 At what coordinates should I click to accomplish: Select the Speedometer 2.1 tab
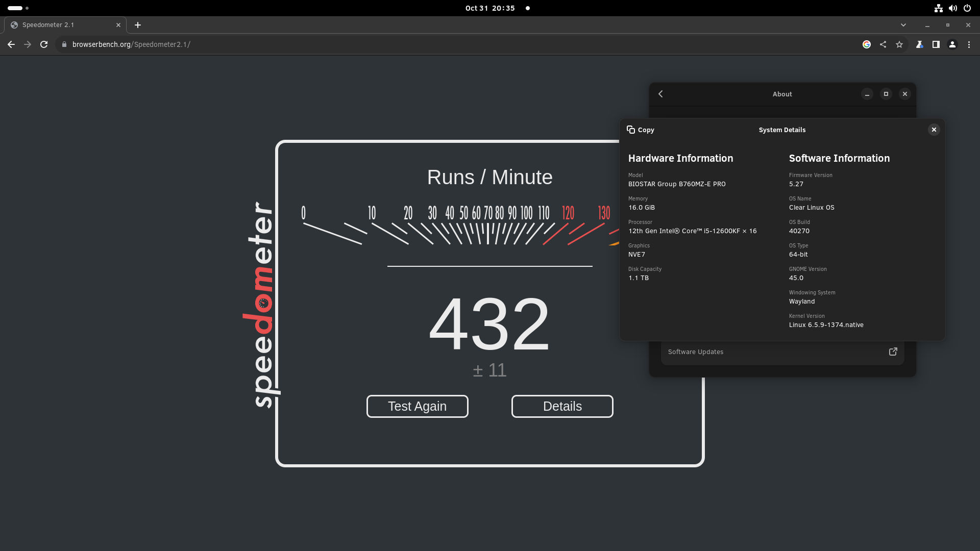point(65,25)
